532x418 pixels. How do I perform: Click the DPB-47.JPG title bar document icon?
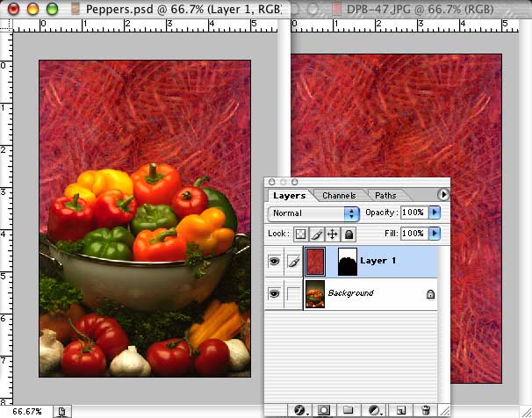336,9
